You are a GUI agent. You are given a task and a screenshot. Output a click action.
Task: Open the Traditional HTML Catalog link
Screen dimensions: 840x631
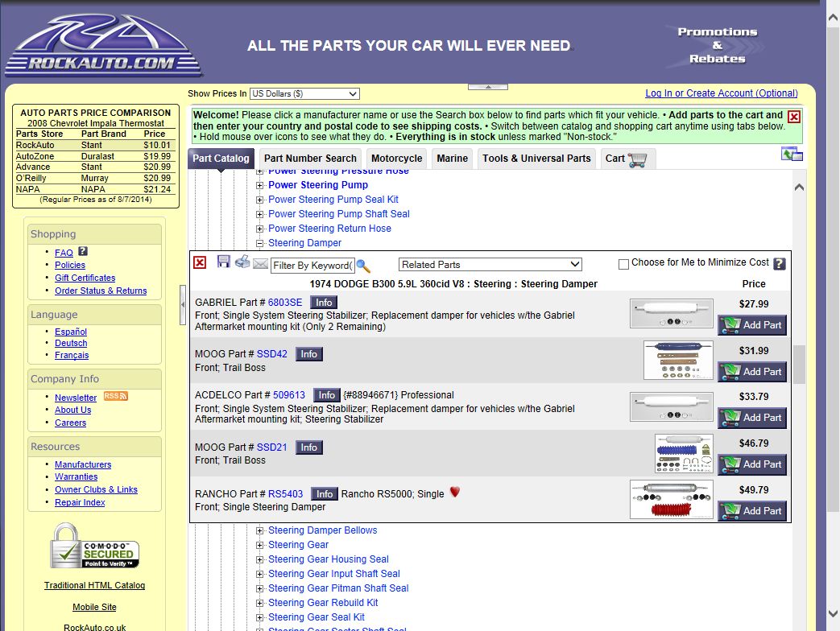(x=94, y=585)
